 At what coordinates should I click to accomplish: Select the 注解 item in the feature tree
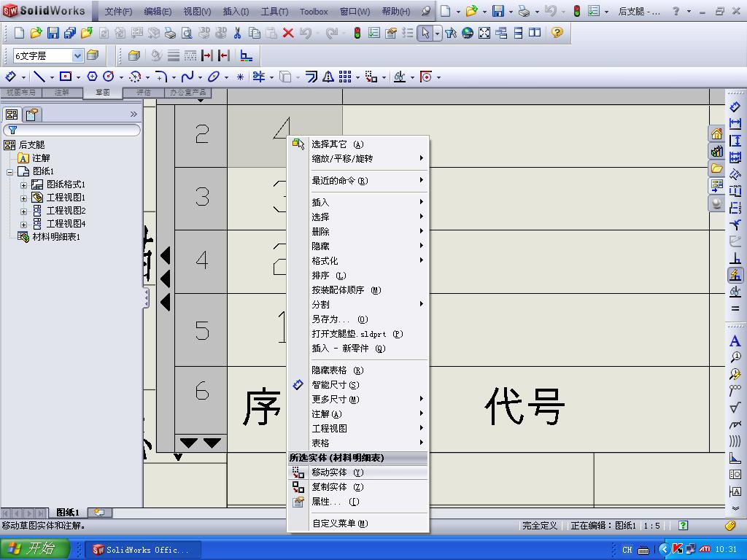point(34,158)
